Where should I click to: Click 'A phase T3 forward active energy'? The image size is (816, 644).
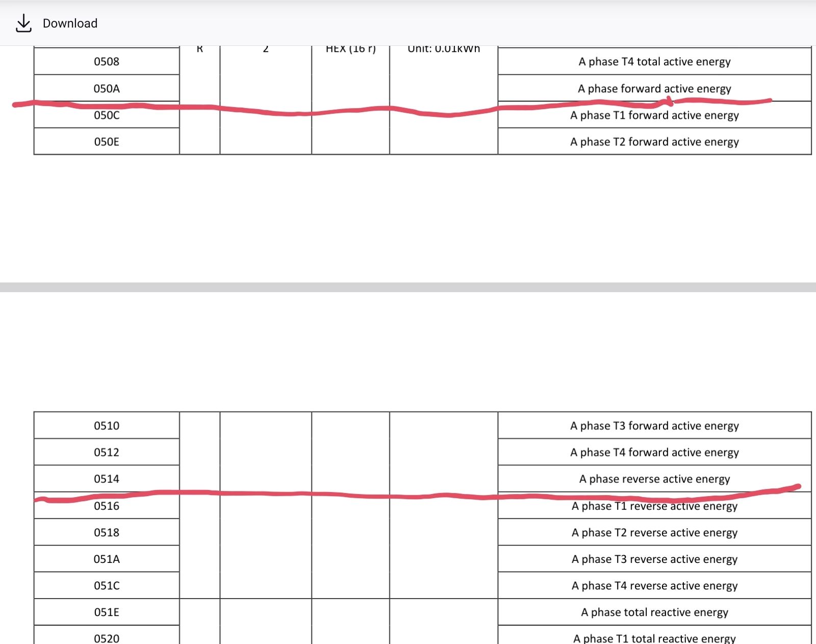point(654,425)
